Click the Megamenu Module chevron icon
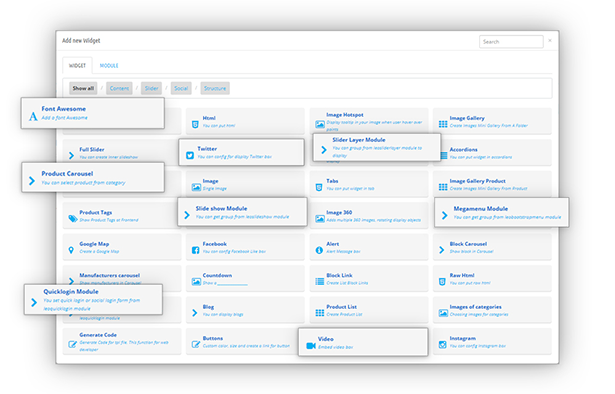Image resolution: width=615 pixels, height=394 pixels. coord(444,215)
